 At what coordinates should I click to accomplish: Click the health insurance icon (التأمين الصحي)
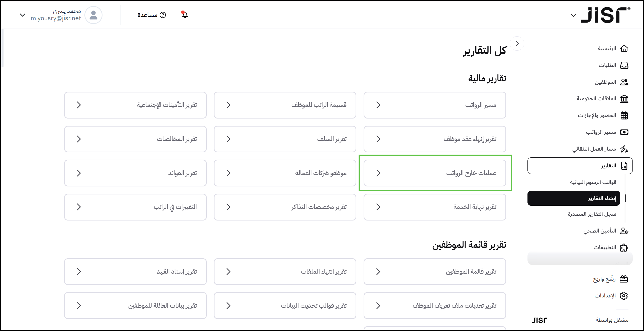click(x=624, y=231)
